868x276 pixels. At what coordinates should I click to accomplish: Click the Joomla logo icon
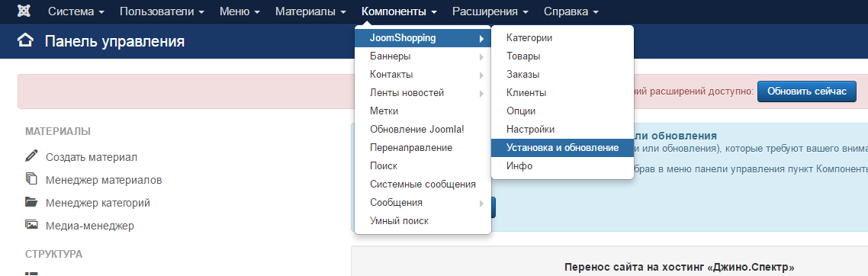pyautogui.click(x=24, y=11)
